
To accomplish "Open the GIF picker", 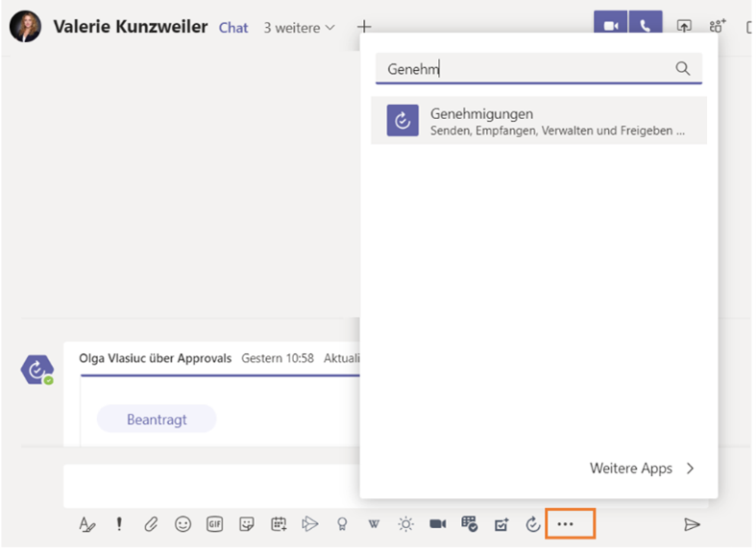I will coord(214,523).
